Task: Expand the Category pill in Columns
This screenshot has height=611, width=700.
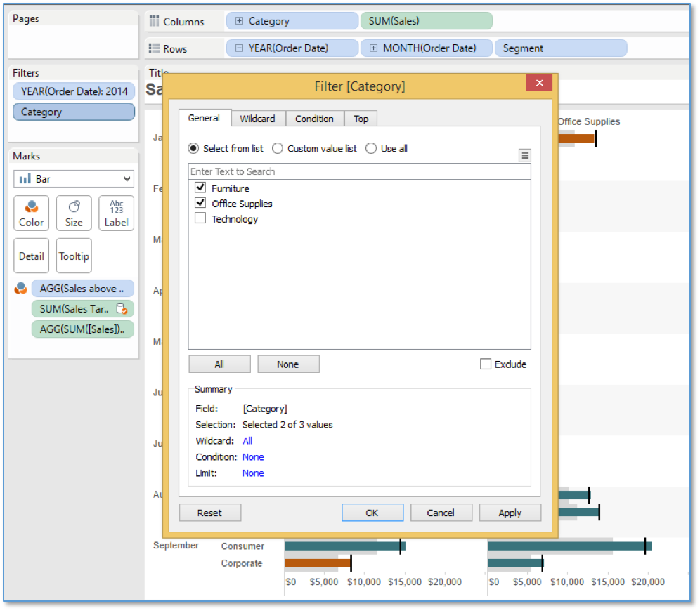Action: coord(239,21)
